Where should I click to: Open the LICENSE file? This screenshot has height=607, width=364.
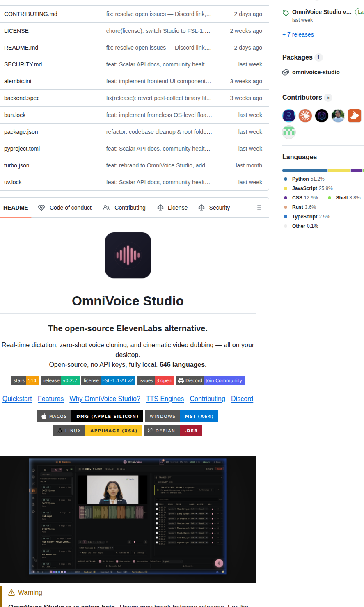16,31
